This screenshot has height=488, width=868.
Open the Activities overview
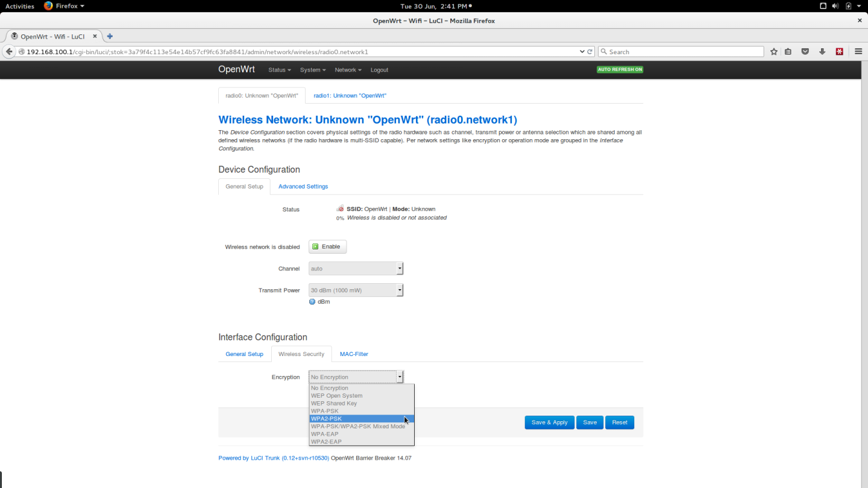(20, 6)
